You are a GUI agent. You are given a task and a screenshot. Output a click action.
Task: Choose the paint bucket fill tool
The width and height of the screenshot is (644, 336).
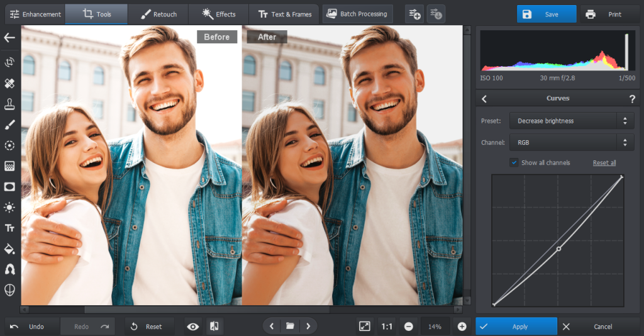(x=9, y=248)
